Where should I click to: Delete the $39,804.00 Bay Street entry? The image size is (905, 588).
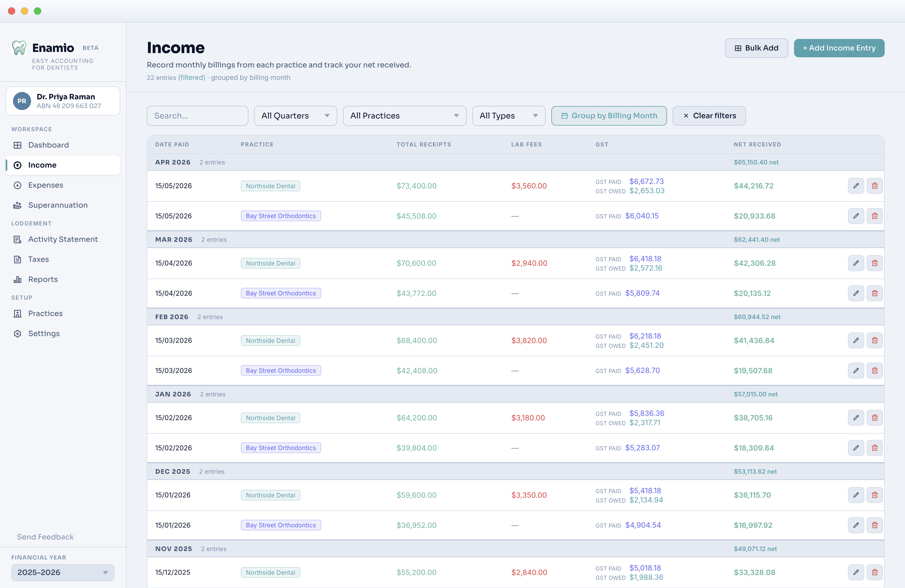[x=875, y=448]
